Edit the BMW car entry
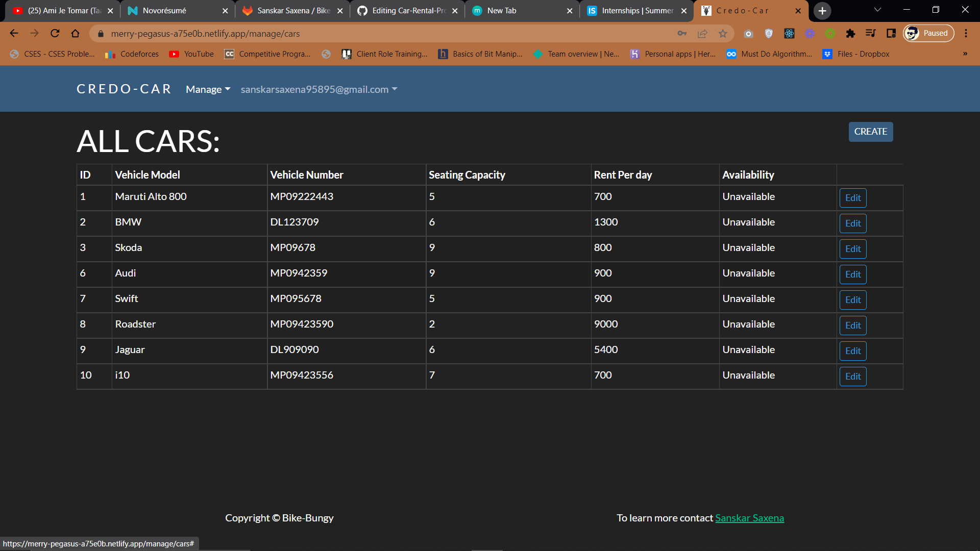Viewport: 980px width, 551px height. (852, 223)
